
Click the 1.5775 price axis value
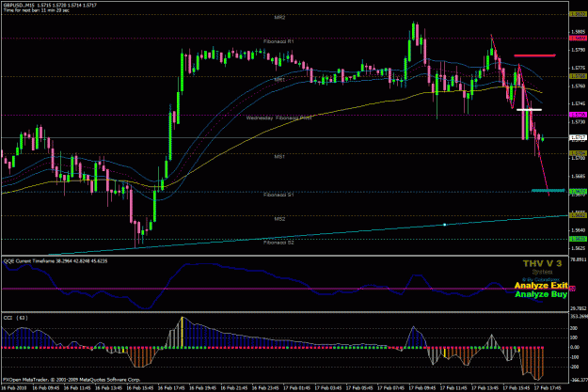(x=578, y=68)
